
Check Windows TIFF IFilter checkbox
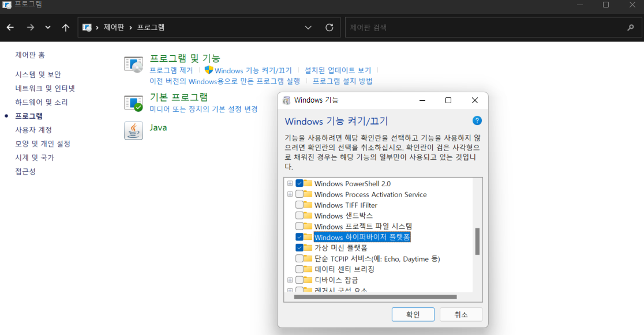299,205
